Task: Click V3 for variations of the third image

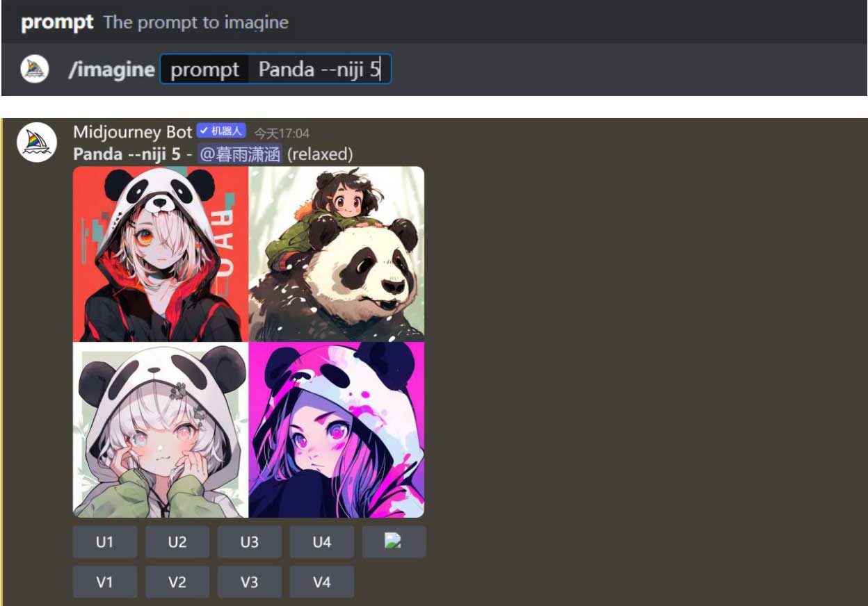Action: click(250, 582)
